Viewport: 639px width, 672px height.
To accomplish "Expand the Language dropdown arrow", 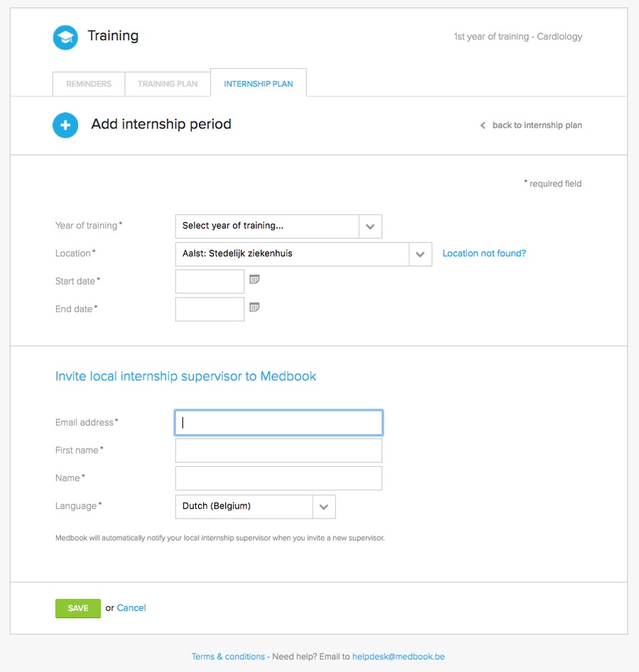I will (x=324, y=507).
